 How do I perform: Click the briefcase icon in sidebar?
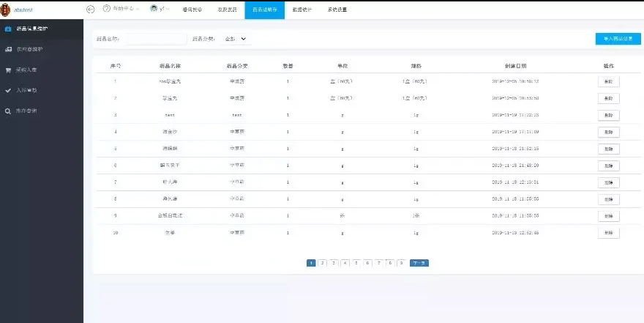(x=8, y=29)
